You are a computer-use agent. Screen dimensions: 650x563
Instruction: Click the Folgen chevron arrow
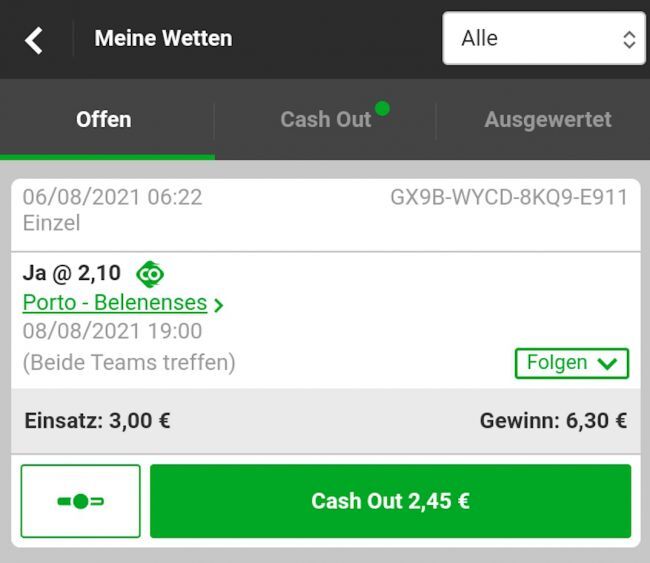coord(607,364)
